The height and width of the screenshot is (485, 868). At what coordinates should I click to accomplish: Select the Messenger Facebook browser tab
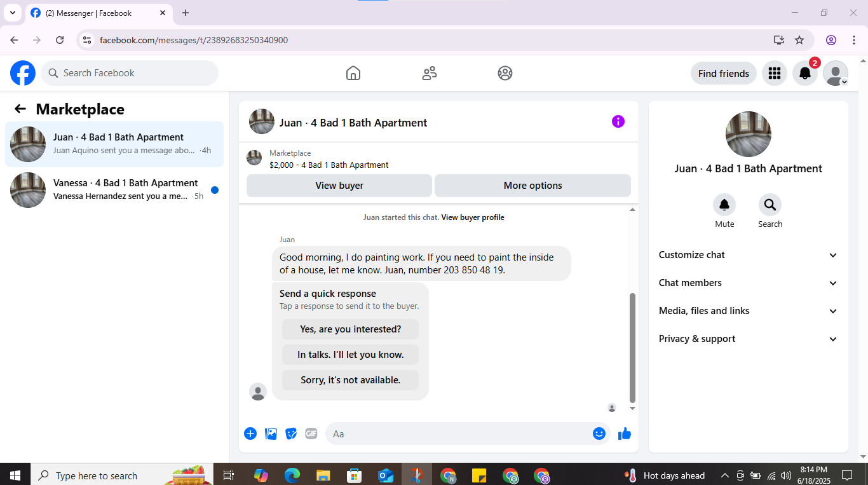pos(99,13)
